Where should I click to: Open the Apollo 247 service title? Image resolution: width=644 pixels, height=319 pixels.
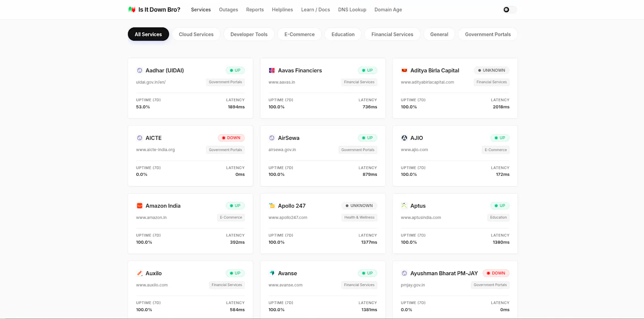pos(292,206)
